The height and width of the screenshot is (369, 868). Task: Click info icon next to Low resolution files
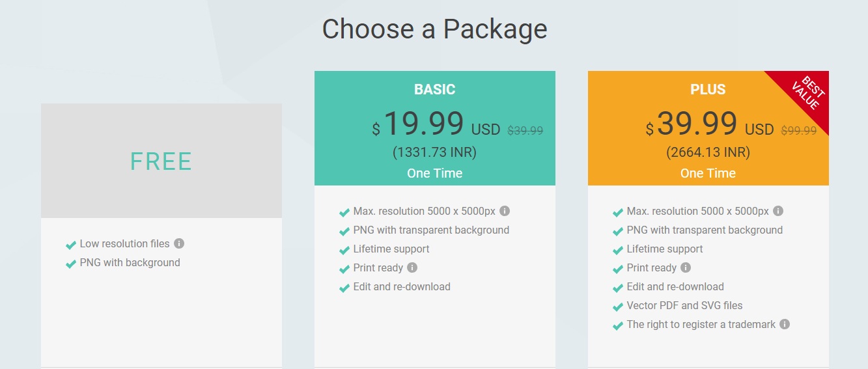point(179,243)
